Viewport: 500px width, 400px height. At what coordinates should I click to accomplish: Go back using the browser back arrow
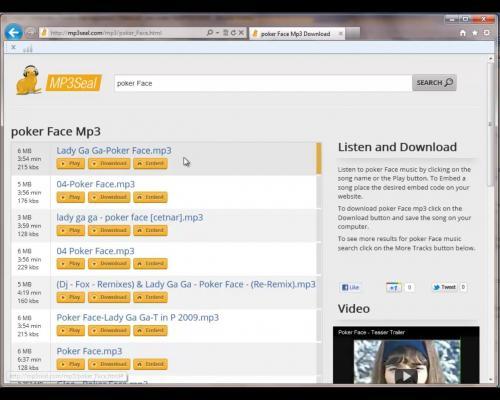(x=14, y=33)
